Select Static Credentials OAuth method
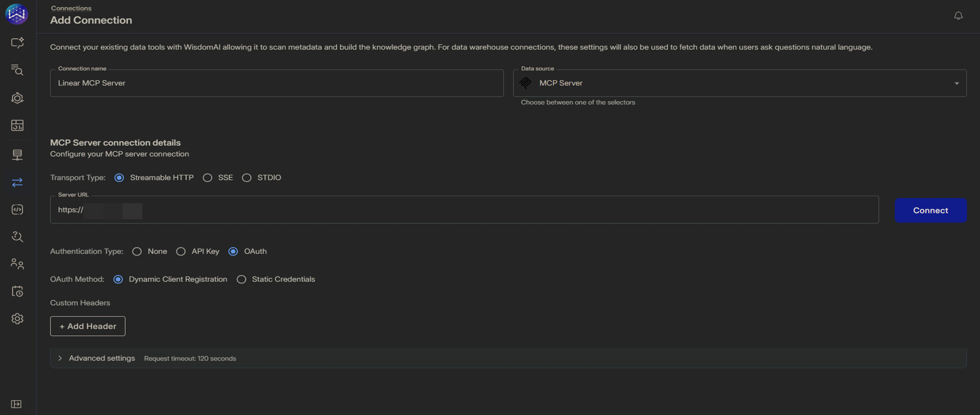Image resolution: width=980 pixels, height=415 pixels. 241,279
